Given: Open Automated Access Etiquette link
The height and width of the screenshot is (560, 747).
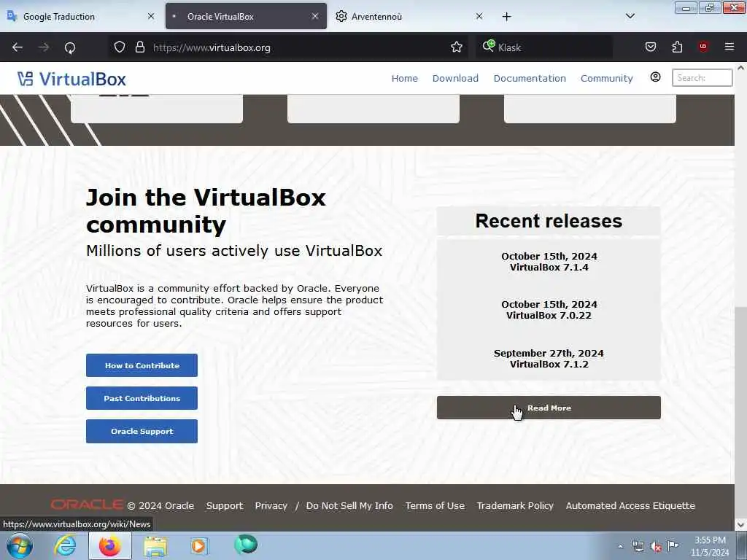Looking at the screenshot, I should (630, 506).
